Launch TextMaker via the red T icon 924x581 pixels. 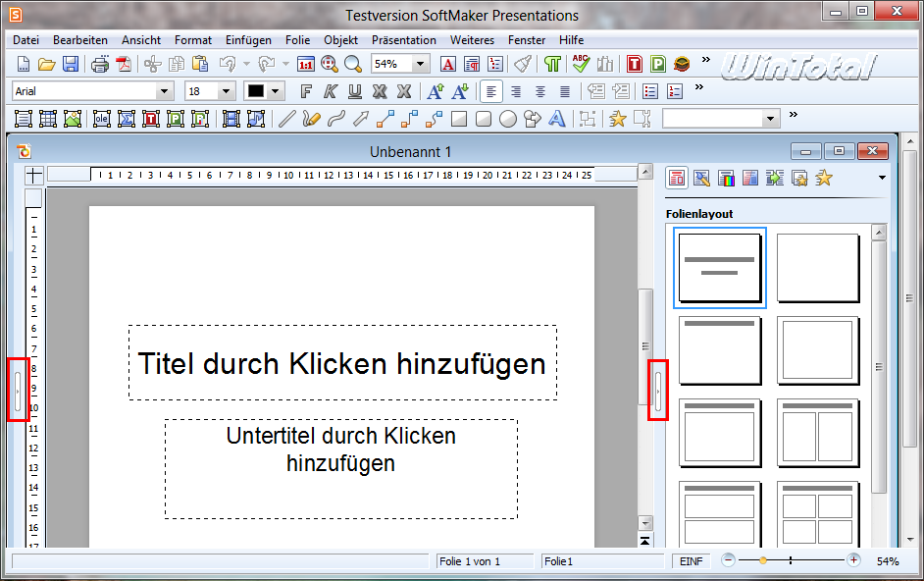635,64
